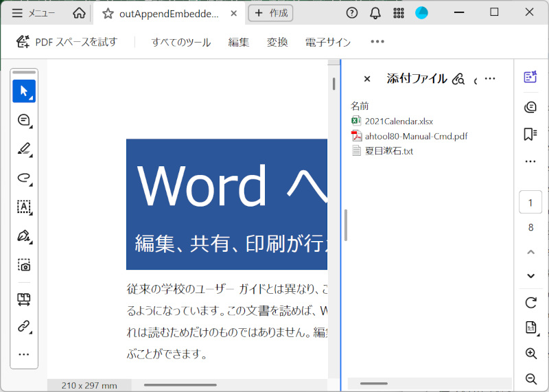Select 夏目漱石.txt attachment

click(x=382, y=151)
